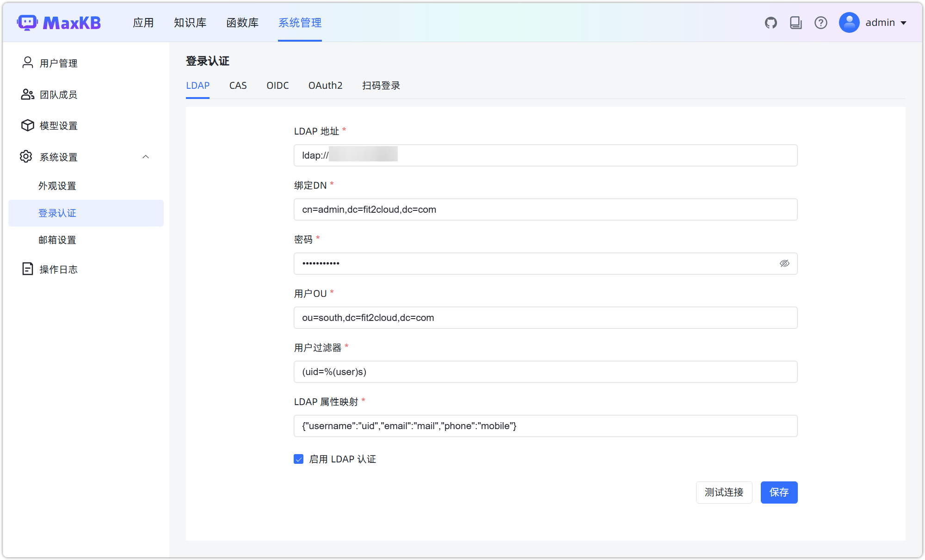
Task: Open the documentation icon in the top bar
Action: (796, 22)
